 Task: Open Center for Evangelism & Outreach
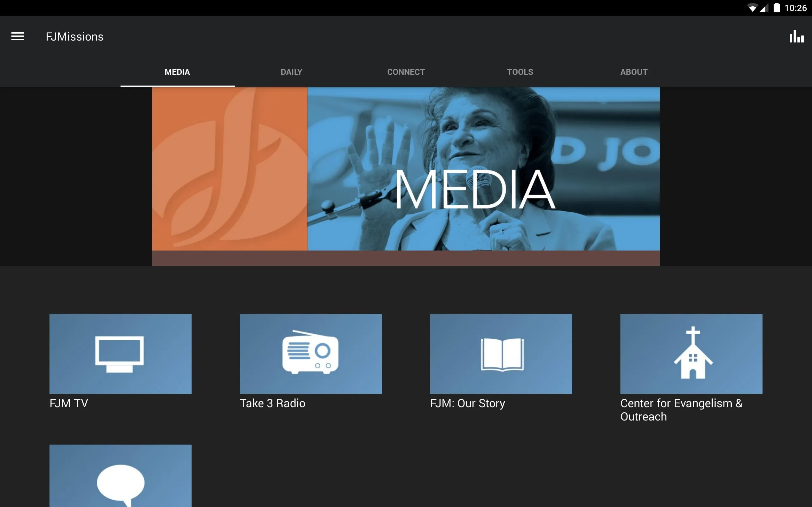tap(691, 354)
